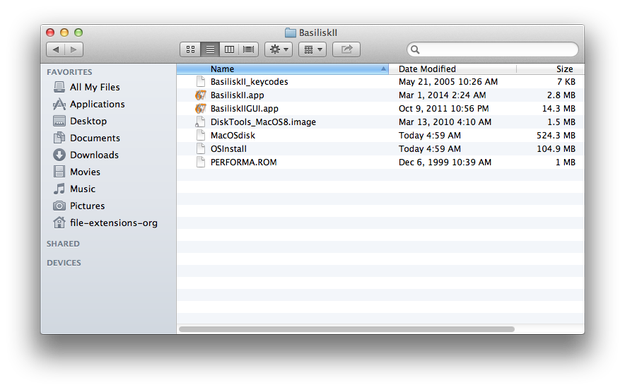Open file-extensions-org home folder
The image size is (625, 390).
114,223
